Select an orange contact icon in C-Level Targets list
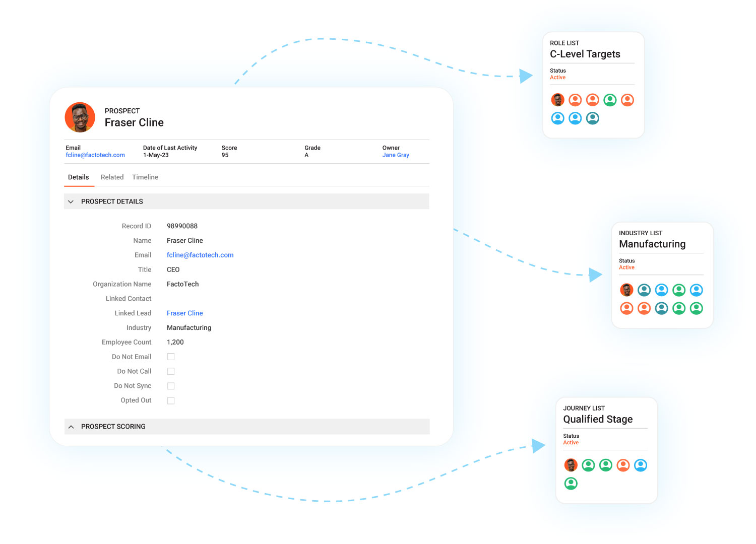This screenshot has width=756, height=544. pyautogui.click(x=575, y=100)
